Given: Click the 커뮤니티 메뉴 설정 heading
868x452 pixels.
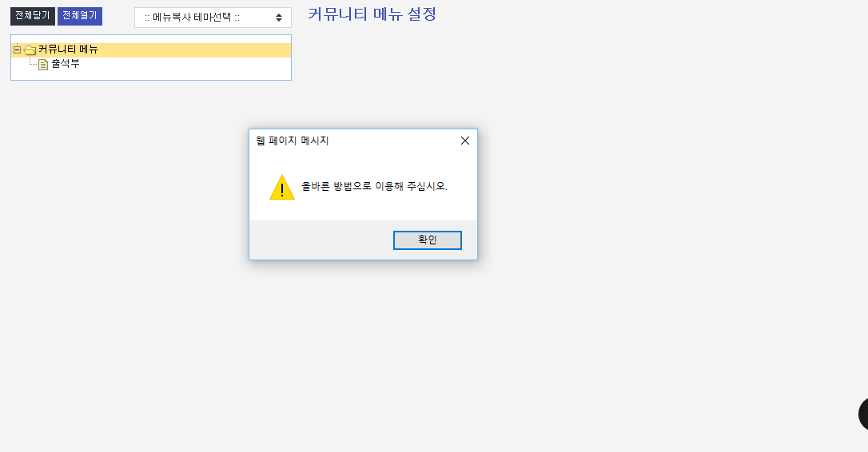Looking at the screenshot, I should (x=372, y=14).
